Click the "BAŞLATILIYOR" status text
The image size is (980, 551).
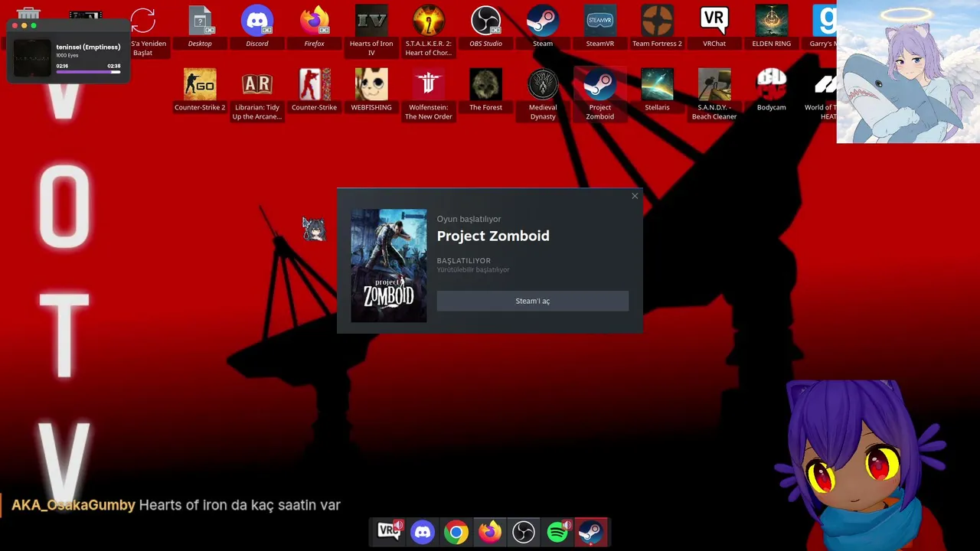click(x=464, y=261)
